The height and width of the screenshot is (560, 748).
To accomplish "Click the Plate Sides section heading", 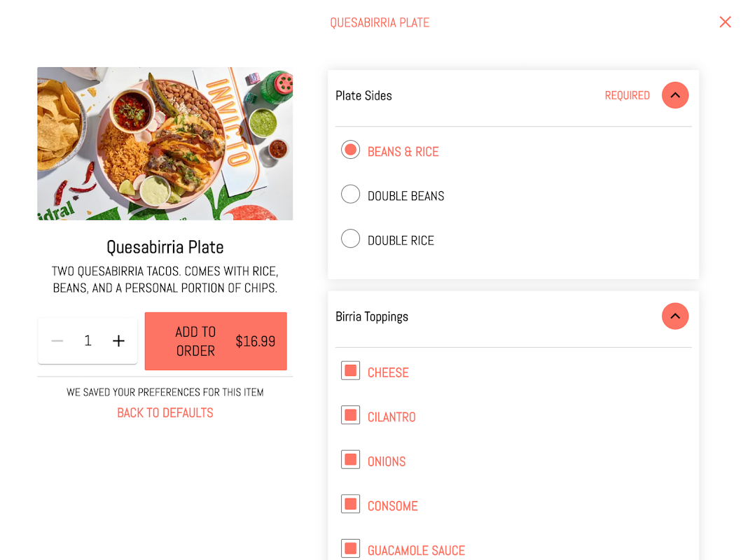I will (363, 96).
